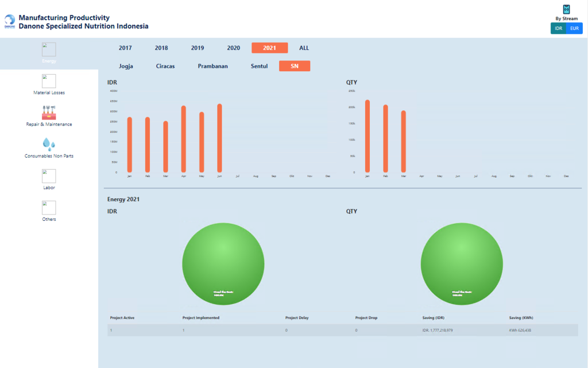The width and height of the screenshot is (588, 368).
Task: Switch to the 2019 year tab
Action: pos(198,48)
